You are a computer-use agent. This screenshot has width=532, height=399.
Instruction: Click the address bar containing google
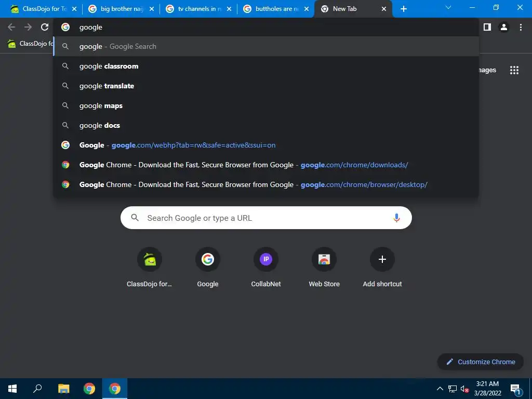point(266,27)
